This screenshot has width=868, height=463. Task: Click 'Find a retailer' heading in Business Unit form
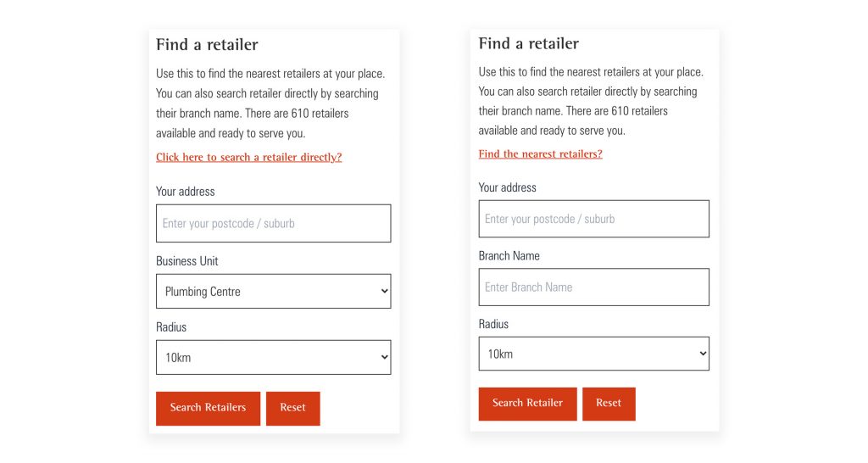[207, 45]
